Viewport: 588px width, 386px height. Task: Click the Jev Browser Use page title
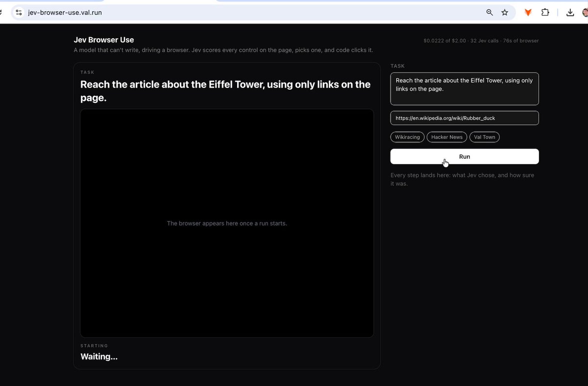pos(104,40)
